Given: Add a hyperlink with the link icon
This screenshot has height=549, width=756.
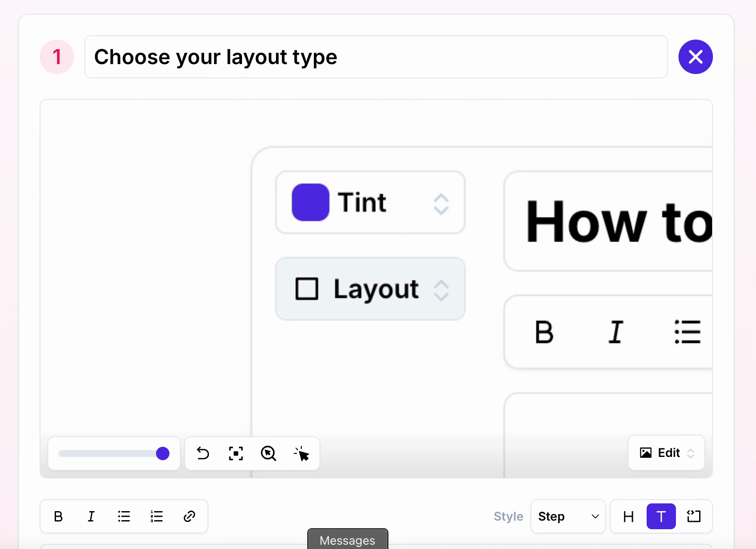Looking at the screenshot, I should point(189,516).
